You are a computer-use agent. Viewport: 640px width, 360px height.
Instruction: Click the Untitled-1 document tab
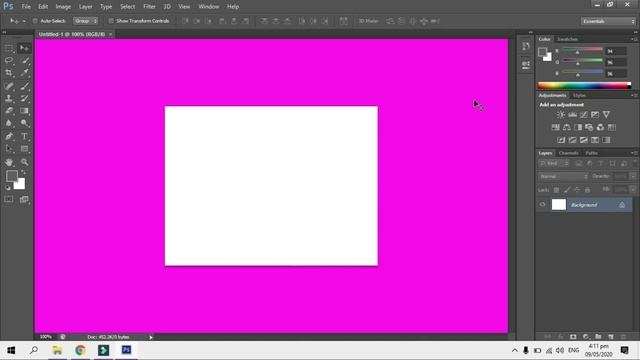point(73,34)
